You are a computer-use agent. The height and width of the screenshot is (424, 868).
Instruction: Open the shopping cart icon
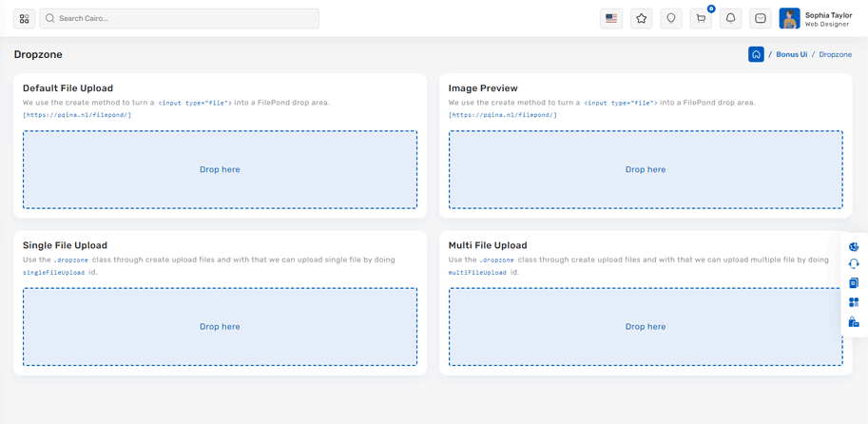pos(701,18)
